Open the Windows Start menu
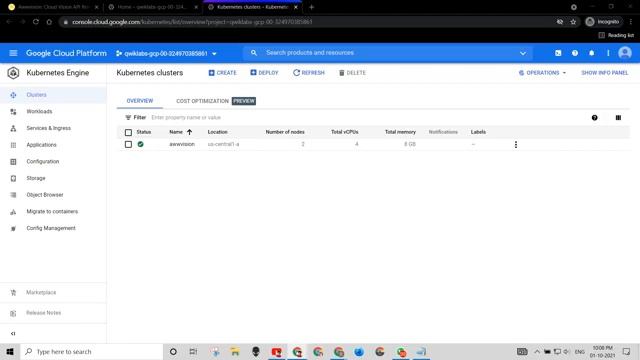 point(10,351)
